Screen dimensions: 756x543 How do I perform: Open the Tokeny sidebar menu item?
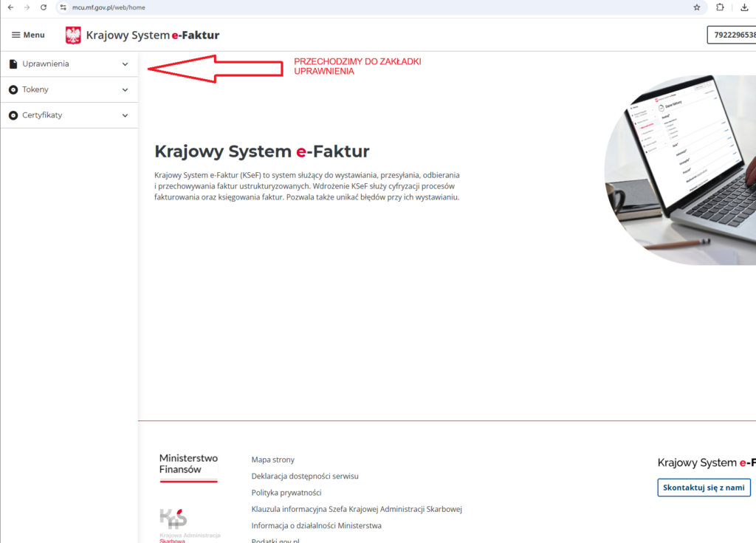(35, 90)
